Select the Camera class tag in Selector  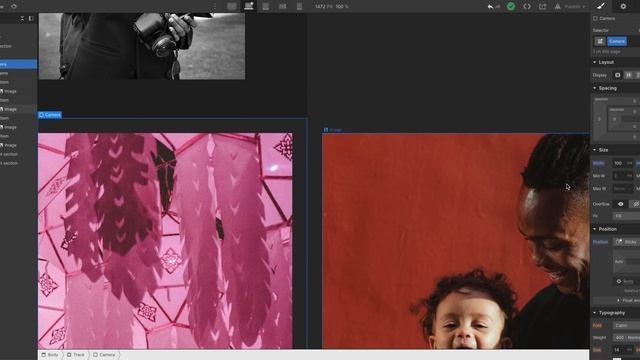click(x=617, y=41)
